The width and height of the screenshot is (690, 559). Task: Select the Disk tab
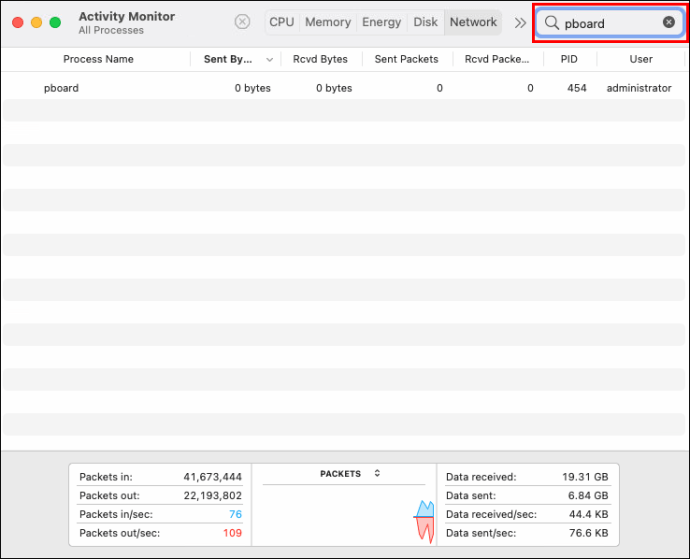(x=425, y=22)
